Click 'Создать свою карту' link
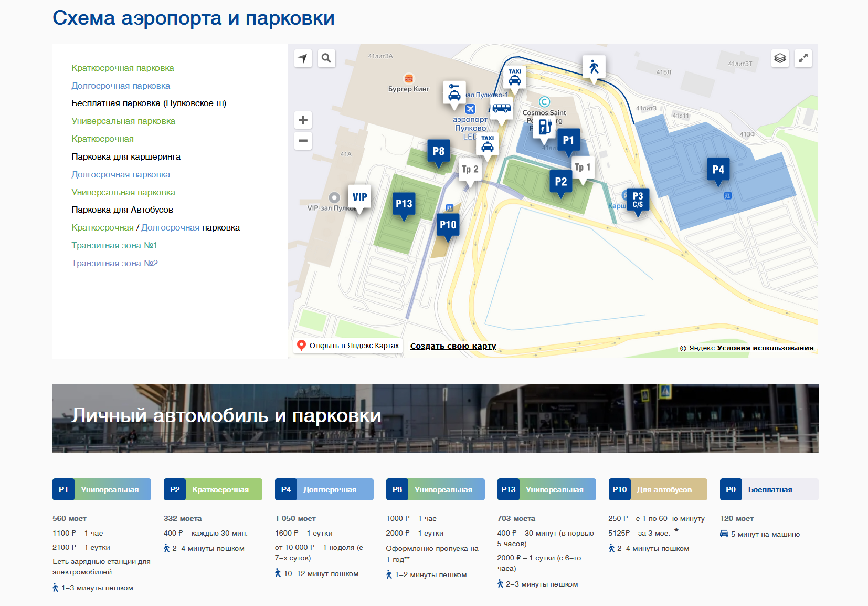The height and width of the screenshot is (606, 868). pos(453,346)
